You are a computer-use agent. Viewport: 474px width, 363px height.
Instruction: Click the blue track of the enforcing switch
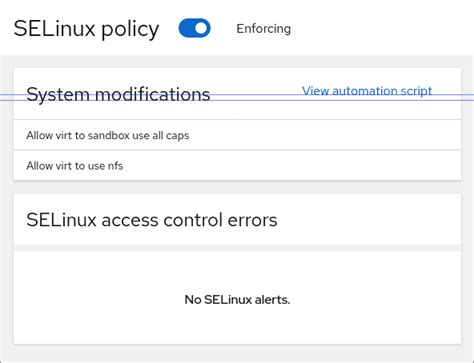186,28
